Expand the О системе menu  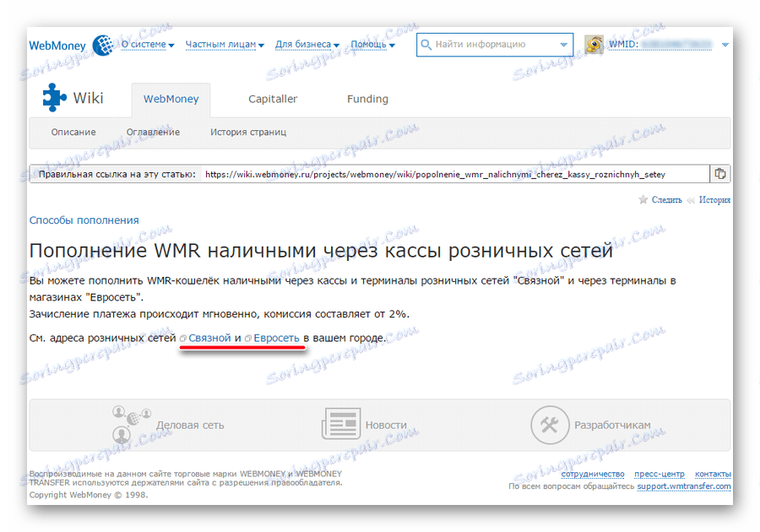147,44
